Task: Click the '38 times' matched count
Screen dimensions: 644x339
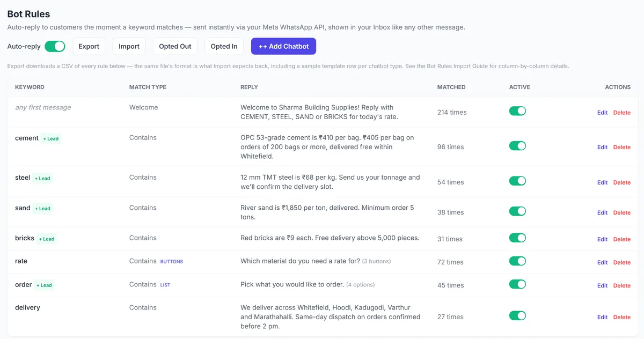Action: [450, 212]
